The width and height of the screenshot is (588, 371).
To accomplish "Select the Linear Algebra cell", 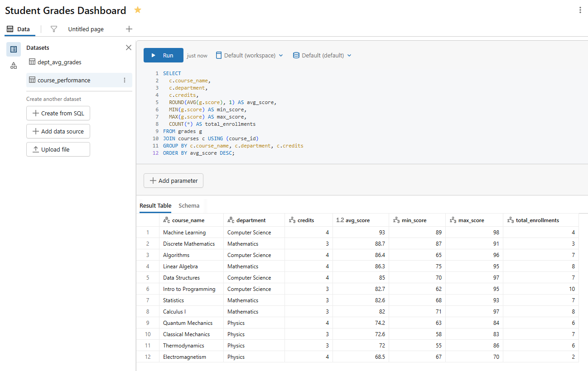I will click(x=191, y=266).
